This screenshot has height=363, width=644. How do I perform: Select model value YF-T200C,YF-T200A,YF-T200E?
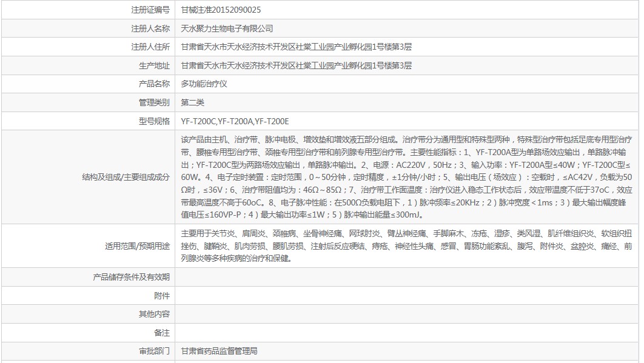pyautogui.click(x=235, y=121)
